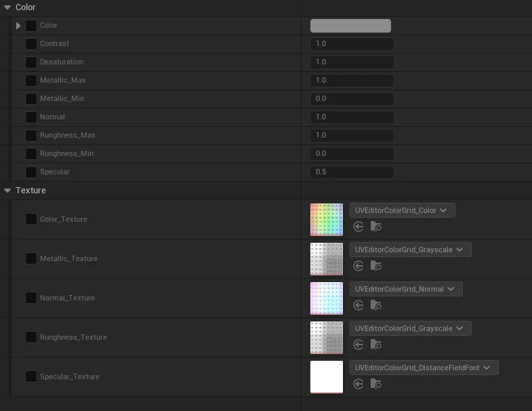Enable the Contrast parameter checkbox
This screenshot has height=411, width=532.
point(31,44)
